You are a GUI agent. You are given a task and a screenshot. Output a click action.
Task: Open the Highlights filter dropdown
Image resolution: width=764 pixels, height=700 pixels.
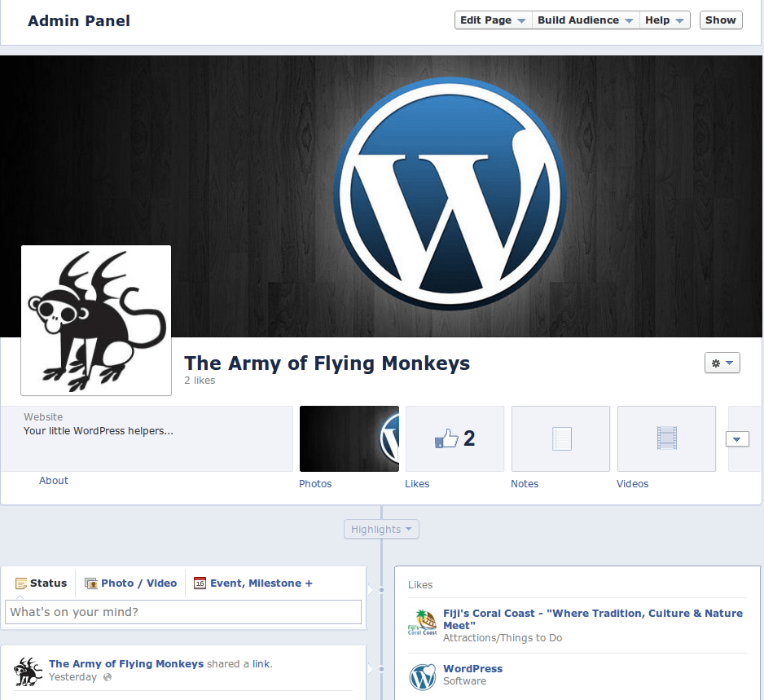coord(381,529)
